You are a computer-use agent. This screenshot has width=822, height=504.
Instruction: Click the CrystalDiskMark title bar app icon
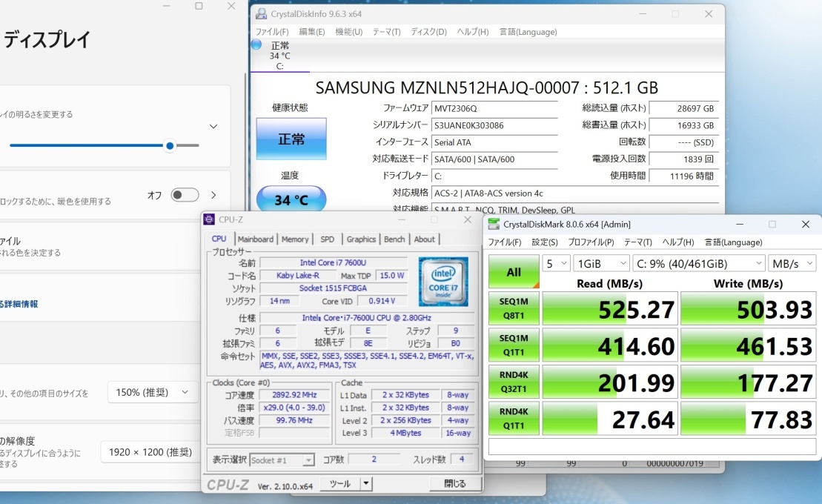pyautogui.click(x=494, y=224)
